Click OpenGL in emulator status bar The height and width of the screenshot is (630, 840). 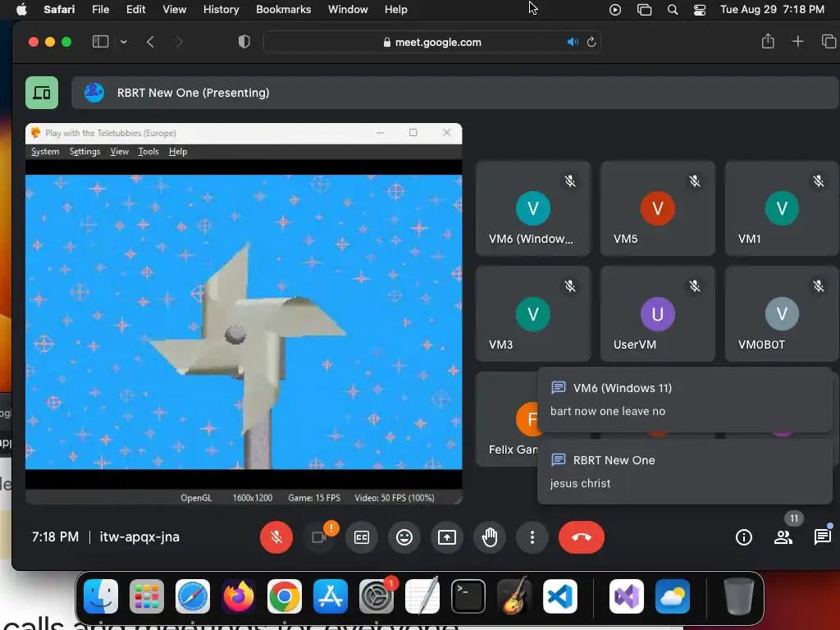(x=196, y=498)
